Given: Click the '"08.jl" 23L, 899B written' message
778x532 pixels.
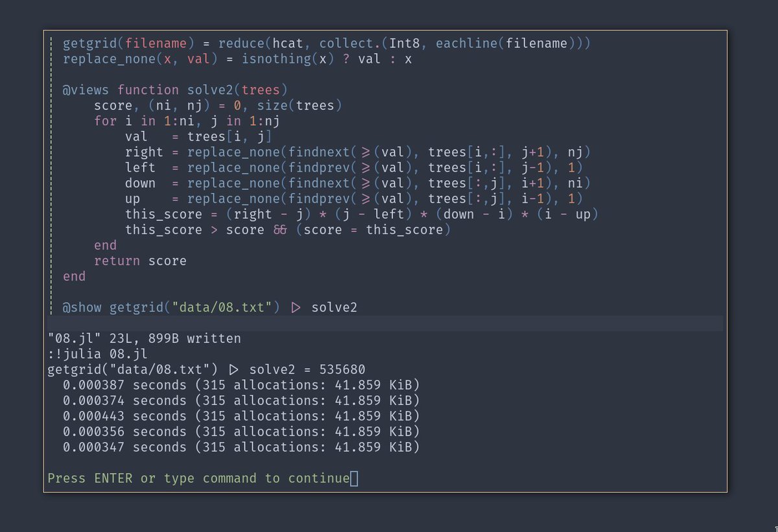Looking at the screenshot, I should 144,338.
